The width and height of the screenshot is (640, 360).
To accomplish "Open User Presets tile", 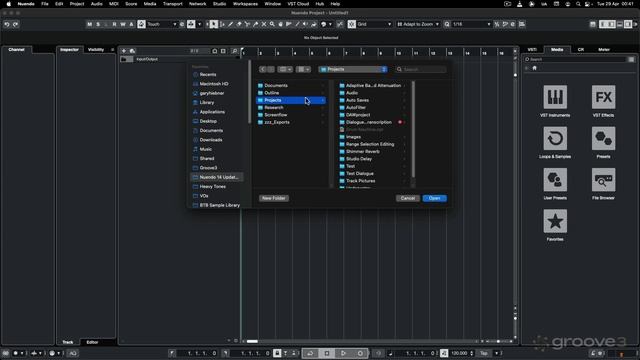I will [x=555, y=180].
